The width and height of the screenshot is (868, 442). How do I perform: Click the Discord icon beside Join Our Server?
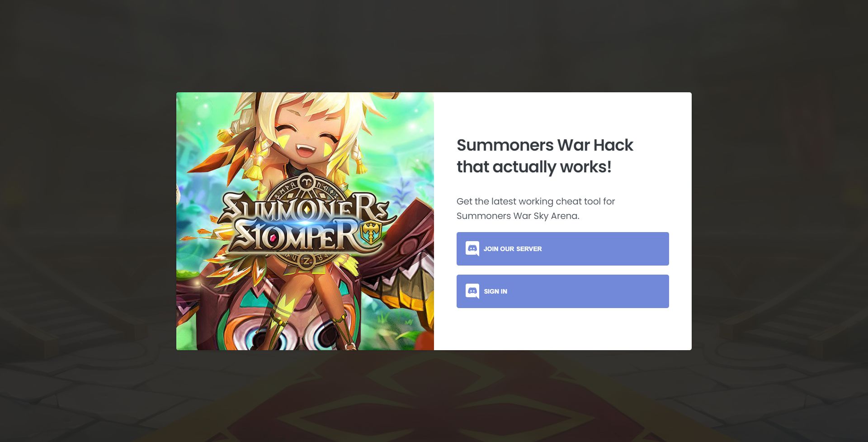coord(472,249)
